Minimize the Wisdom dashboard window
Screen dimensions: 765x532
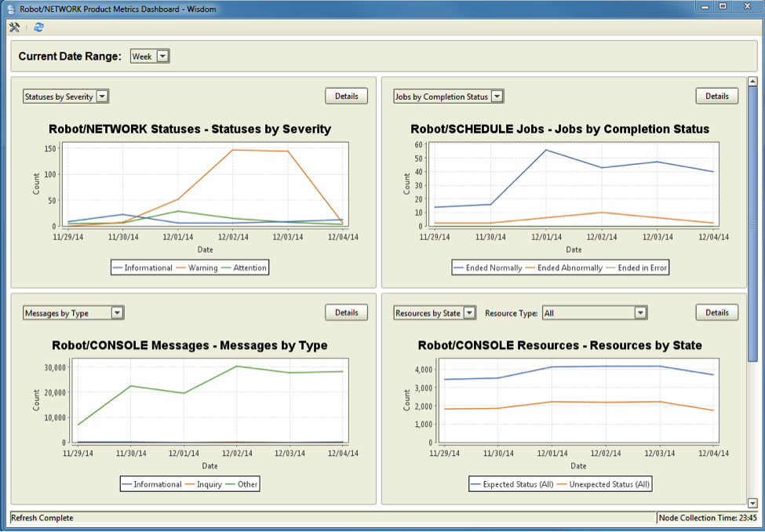tap(705, 6)
